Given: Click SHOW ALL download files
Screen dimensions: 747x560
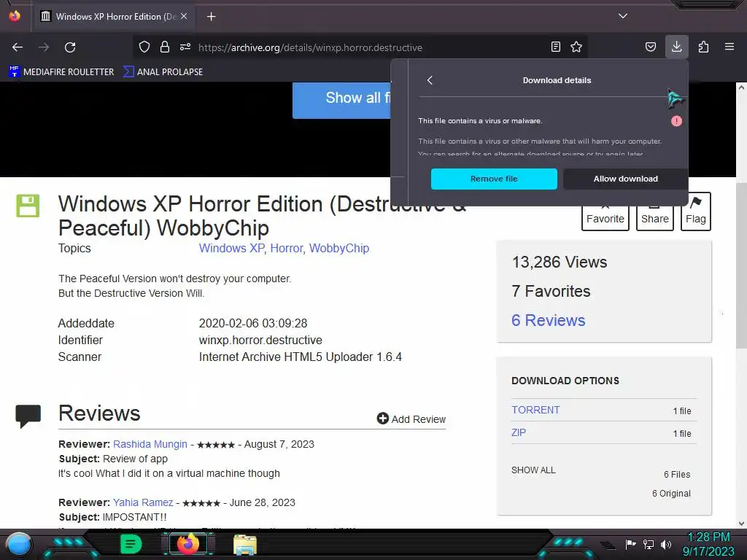Looking at the screenshot, I should coord(533,470).
